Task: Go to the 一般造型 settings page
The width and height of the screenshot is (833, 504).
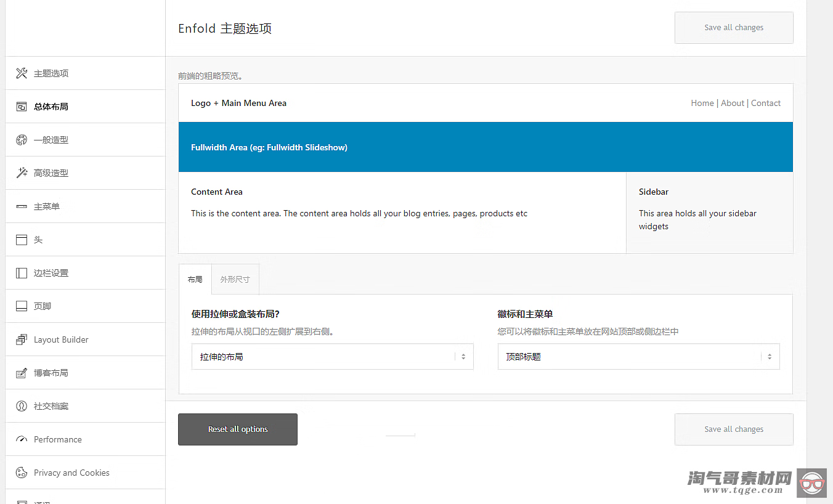Action: click(85, 140)
